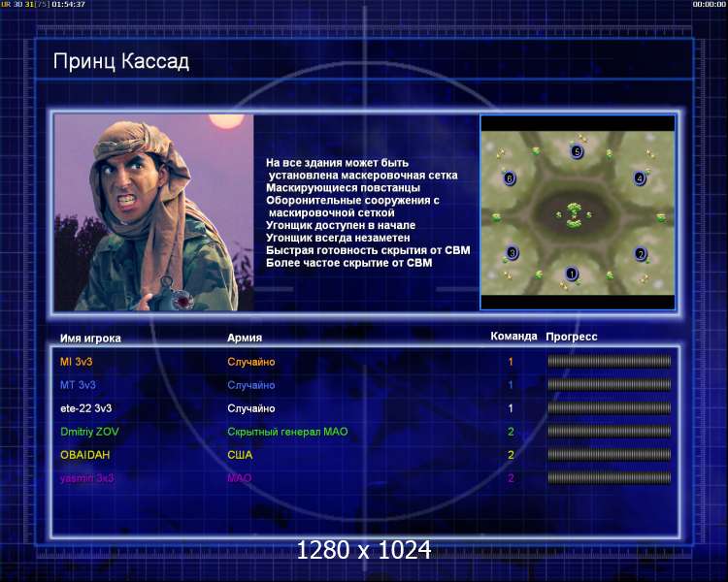This screenshot has height=582, width=728.
Task: Click the Армия column header
Action: tap(245, 338)
